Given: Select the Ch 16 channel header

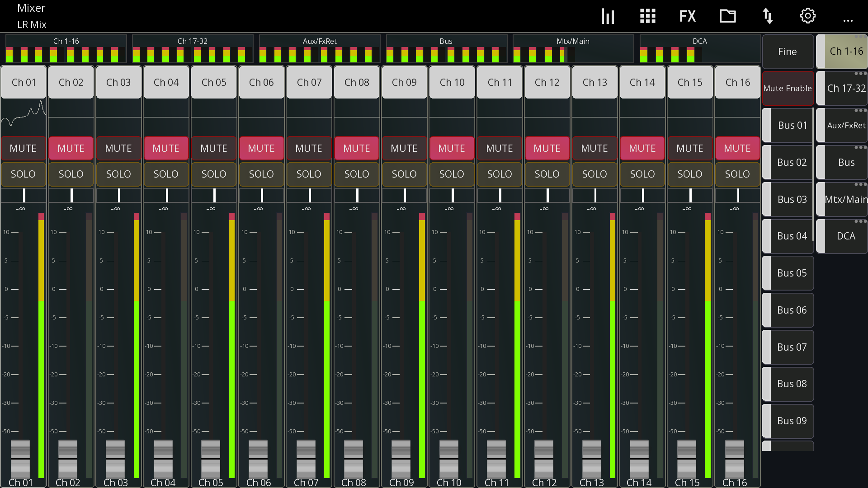Looking at the screenshot, I should pyautogui.click(x=737, y=82).
